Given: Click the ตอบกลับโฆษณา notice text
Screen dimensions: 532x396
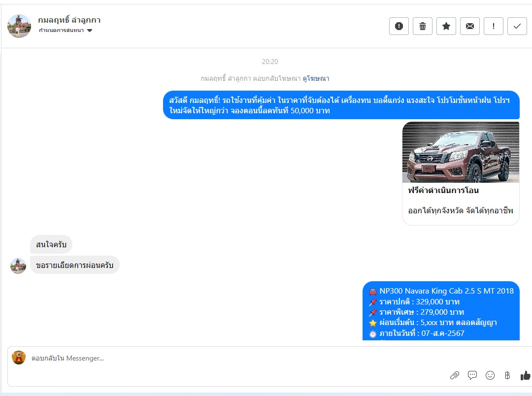Looking at the screenshot, I should (251, 78).
